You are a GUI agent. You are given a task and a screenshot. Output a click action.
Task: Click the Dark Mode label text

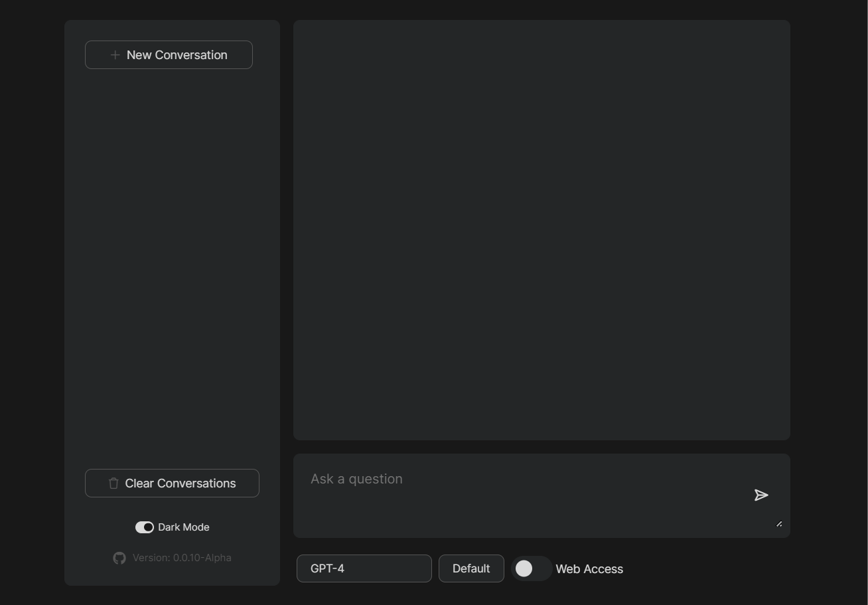[184, 527]
